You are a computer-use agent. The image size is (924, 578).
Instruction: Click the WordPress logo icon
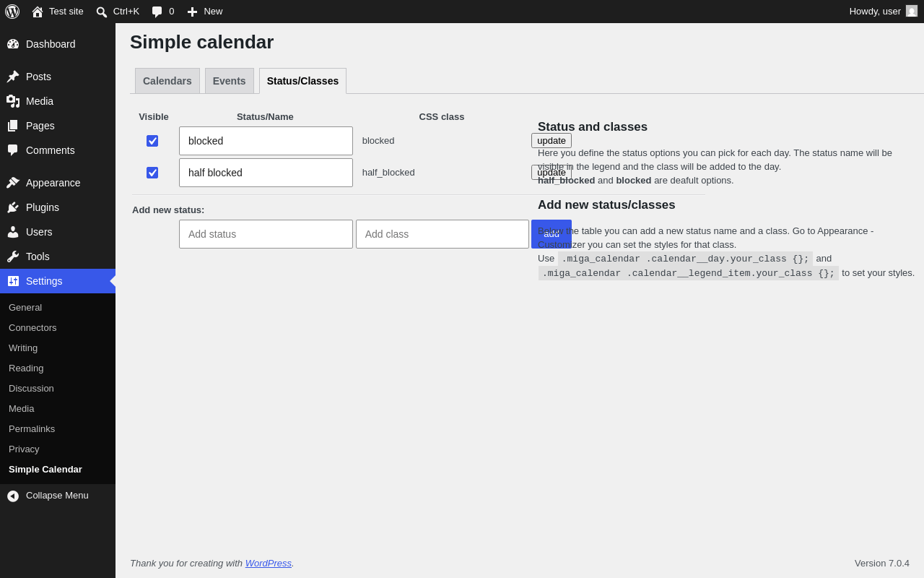tap(12, 12)
